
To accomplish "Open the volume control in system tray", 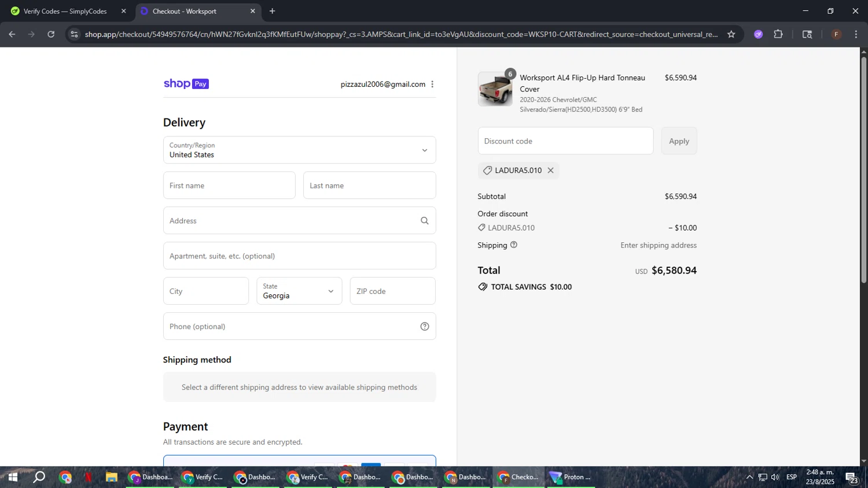I will [x=775, y=477].
